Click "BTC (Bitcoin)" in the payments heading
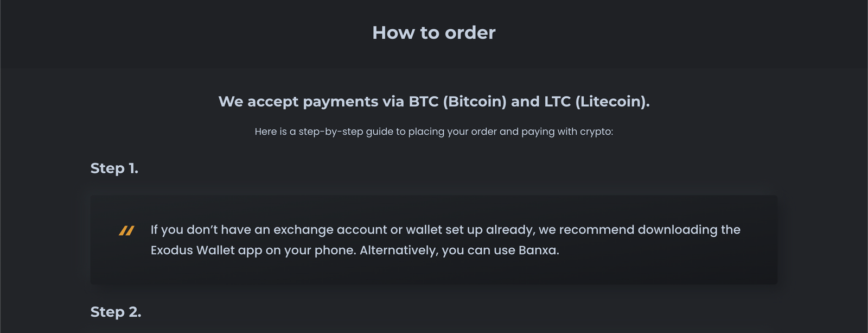Screen dimensions: 868x333 coord(457,102)
